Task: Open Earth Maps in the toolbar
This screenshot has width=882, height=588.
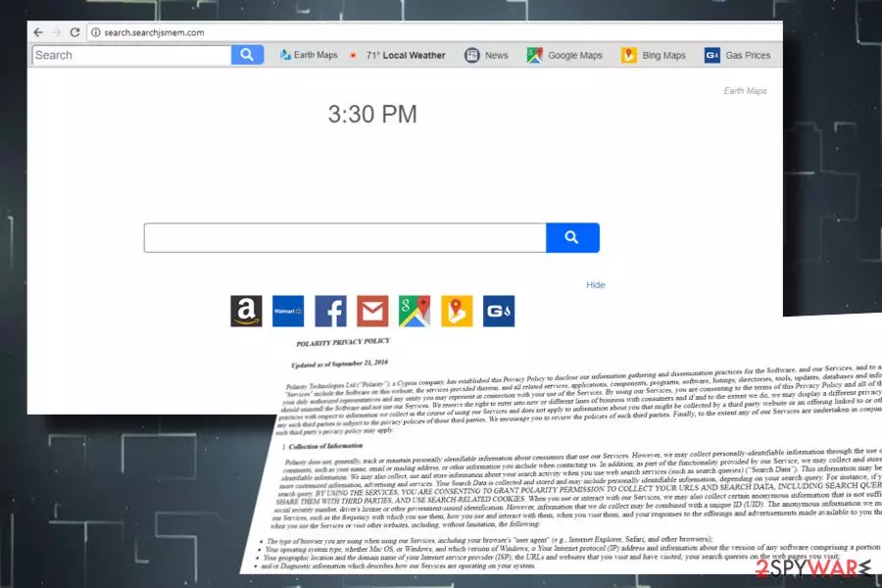Action: 309,55
